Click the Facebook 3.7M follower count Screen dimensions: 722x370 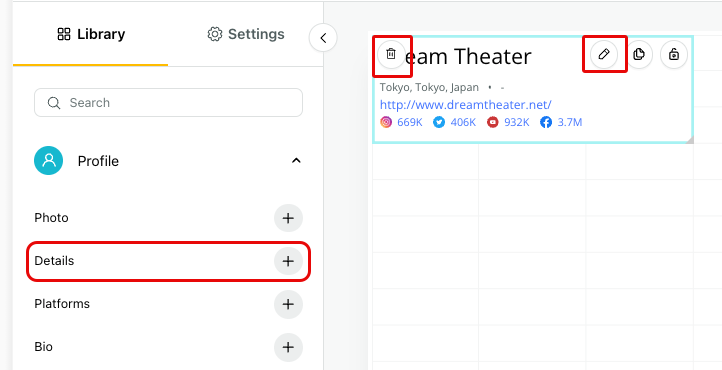coord(561,122)
